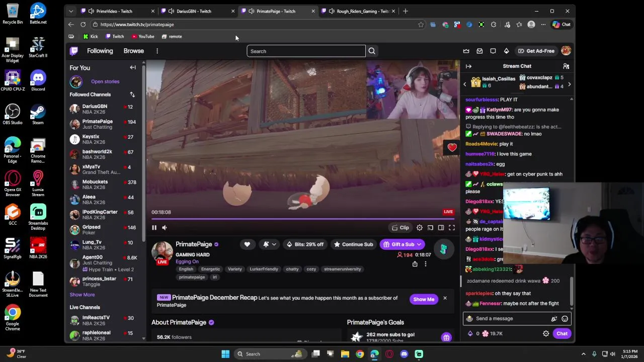Viewport: 644px width, 362px height.
Task: Open Windows Start menu
Action: pyautogui.click(x=225, y=354)
